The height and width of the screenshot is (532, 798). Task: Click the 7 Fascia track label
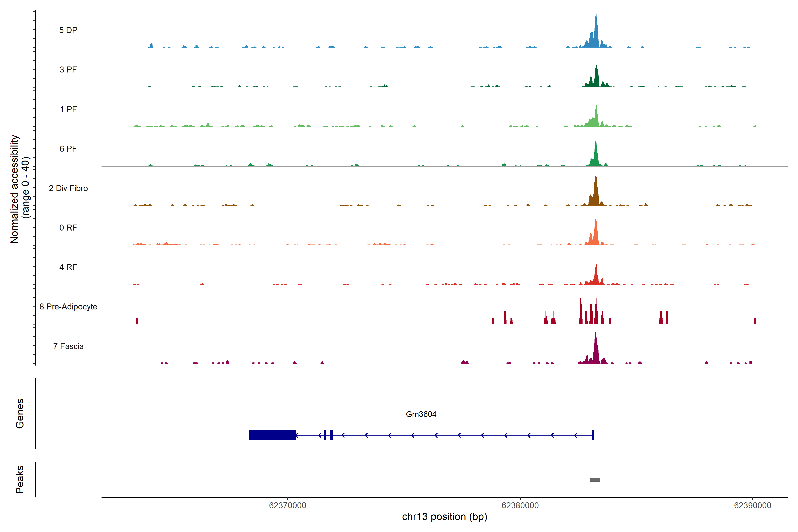point(68,346)
